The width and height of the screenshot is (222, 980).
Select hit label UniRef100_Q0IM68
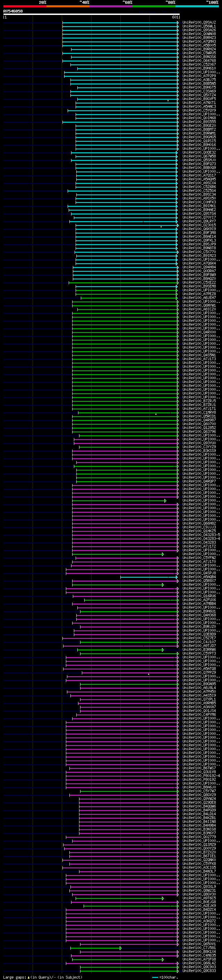coord(199,118)
